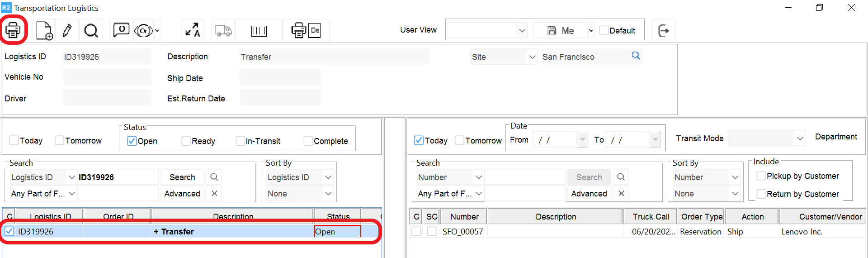This screenshot has height=258, width=868.
Task: Click the Site lookup magnifier icon
Action: [x=636, y=56]
